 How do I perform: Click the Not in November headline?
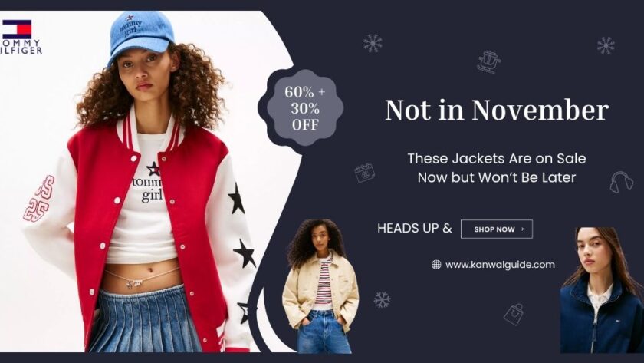(x=497, y=111)
